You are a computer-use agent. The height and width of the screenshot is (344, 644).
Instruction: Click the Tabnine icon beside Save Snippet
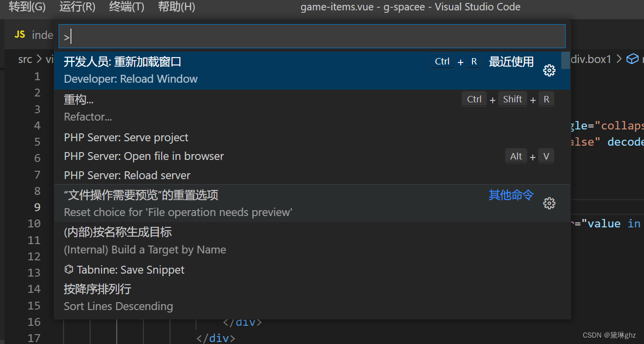[x=69, y=269]
